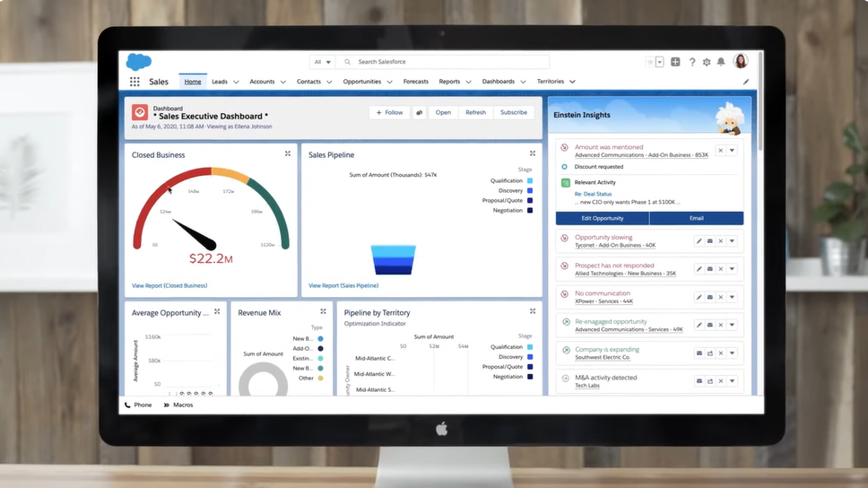Open the user profile avatar
868x488 pixels.
[x=741, y=61]
